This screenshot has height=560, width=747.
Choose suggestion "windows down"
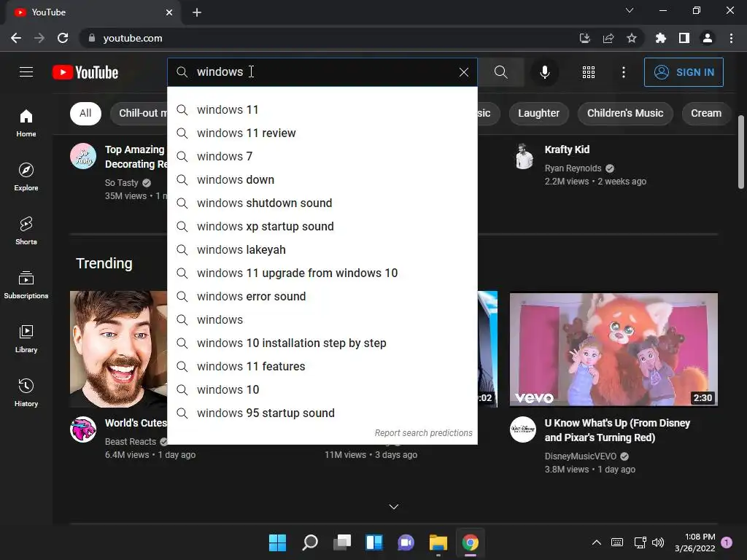(322, 179)
